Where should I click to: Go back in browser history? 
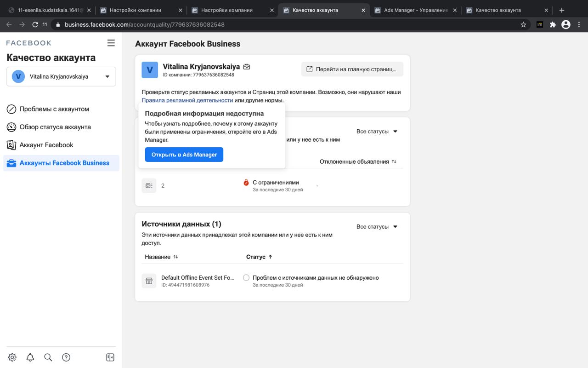pyautogui.click(x=9, y=25)
